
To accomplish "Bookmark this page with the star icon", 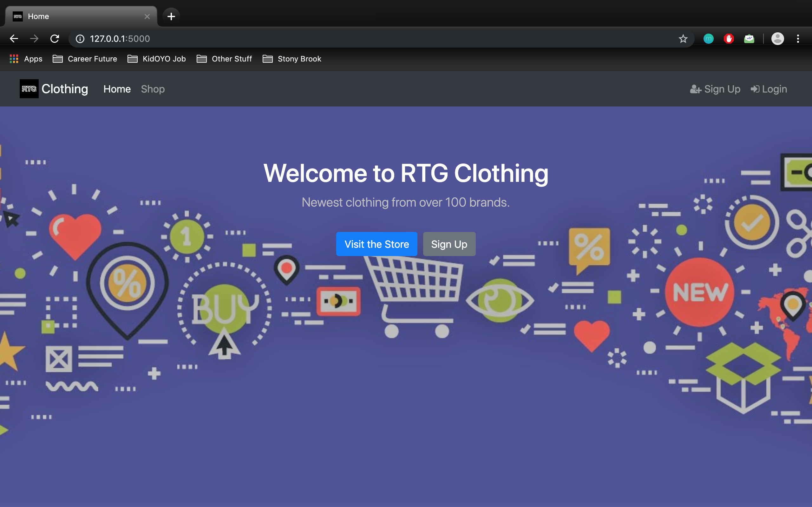I will [x=683, y=39].
